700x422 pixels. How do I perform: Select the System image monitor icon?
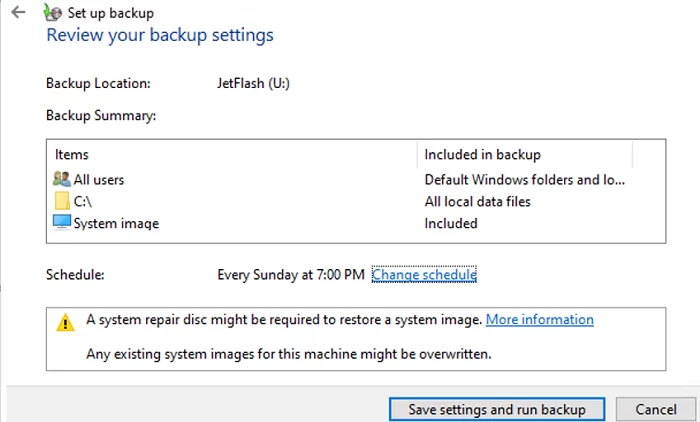pos(62,223)
